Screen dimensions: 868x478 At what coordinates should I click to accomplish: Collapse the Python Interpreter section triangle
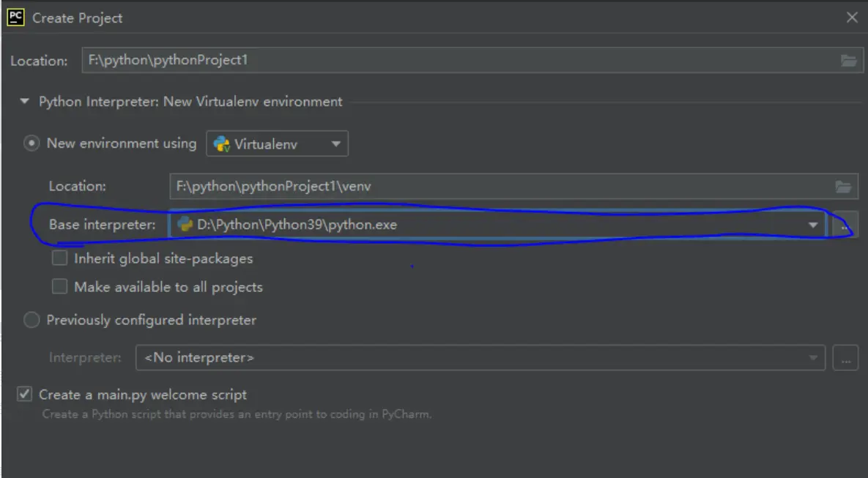pos(23,101)
